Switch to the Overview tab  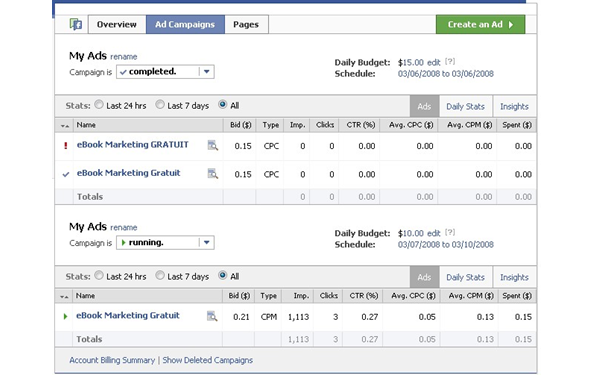coord(117,24)
